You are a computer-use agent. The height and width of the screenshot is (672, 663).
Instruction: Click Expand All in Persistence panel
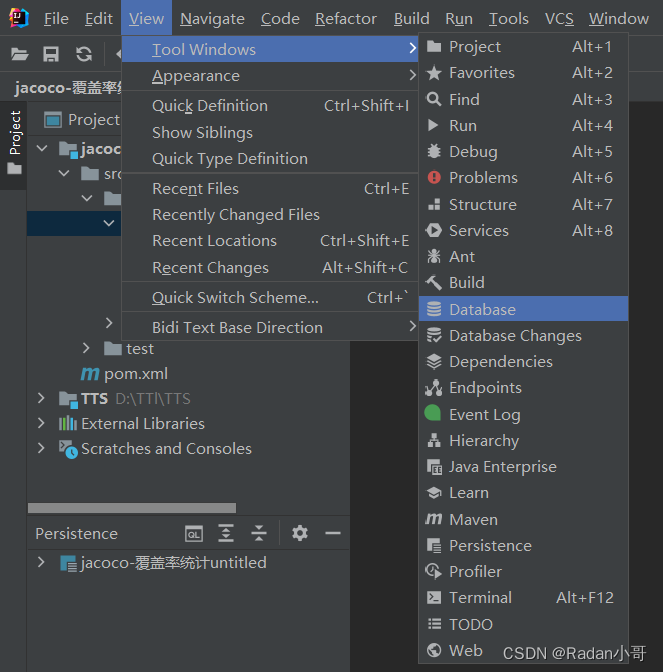point(226,534)
